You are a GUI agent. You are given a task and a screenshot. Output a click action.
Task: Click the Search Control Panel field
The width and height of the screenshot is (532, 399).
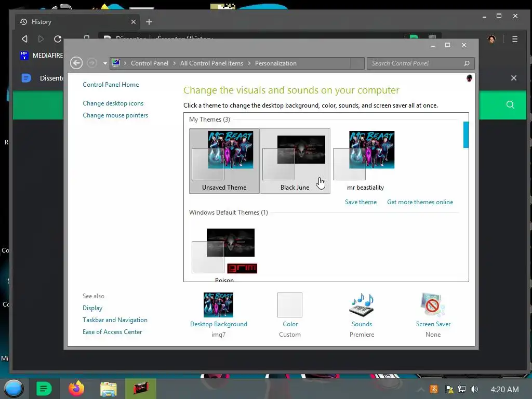(420, 63)
